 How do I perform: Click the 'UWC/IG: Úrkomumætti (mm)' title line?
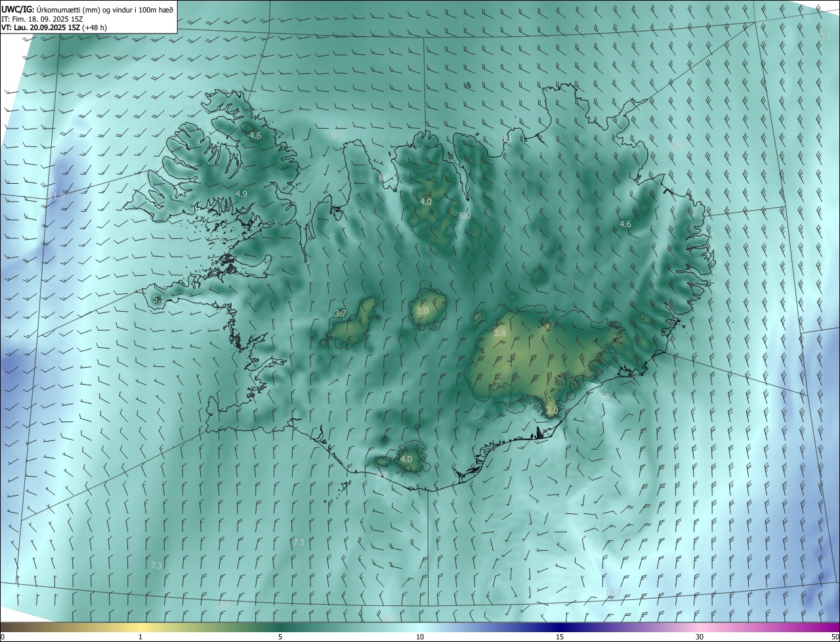87,11
